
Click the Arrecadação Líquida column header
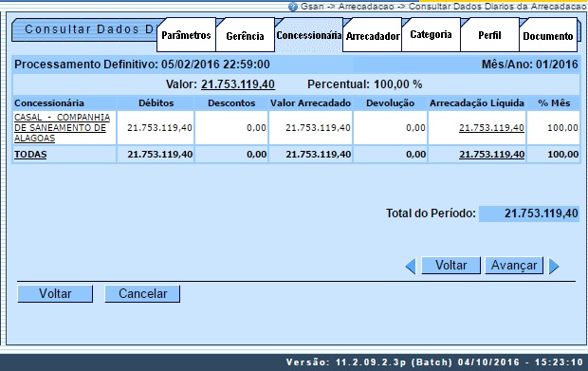click(x=477, y=103)
